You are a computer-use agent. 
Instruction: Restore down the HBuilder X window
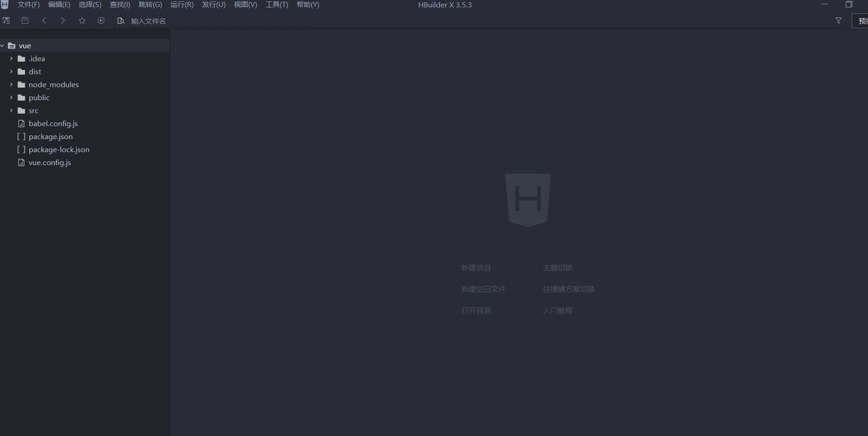point(849,5)
